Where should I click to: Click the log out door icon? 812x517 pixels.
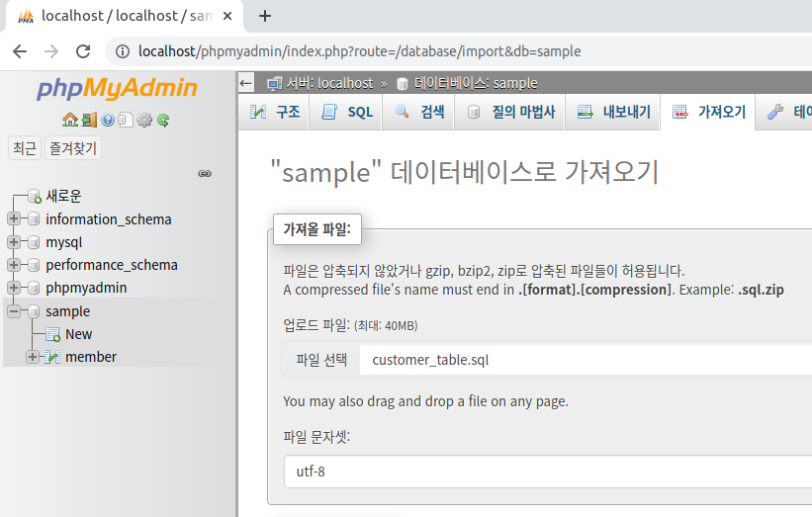coord(89,120)
